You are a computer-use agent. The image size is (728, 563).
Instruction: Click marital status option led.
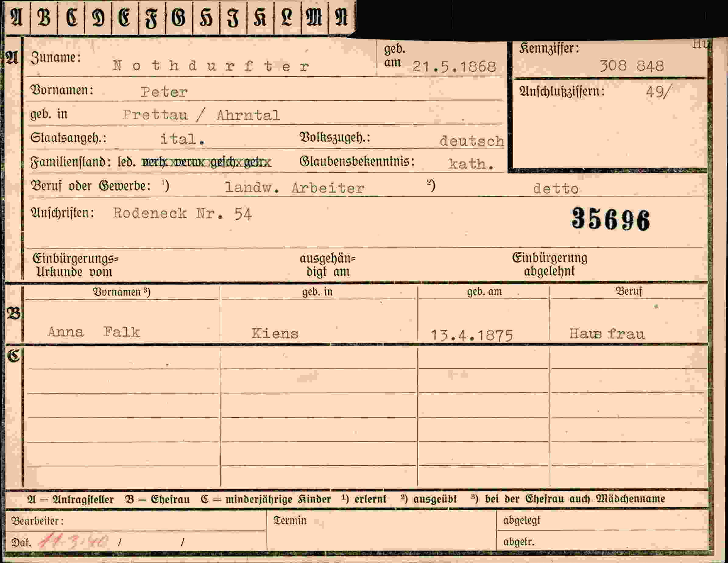[127, 162]
